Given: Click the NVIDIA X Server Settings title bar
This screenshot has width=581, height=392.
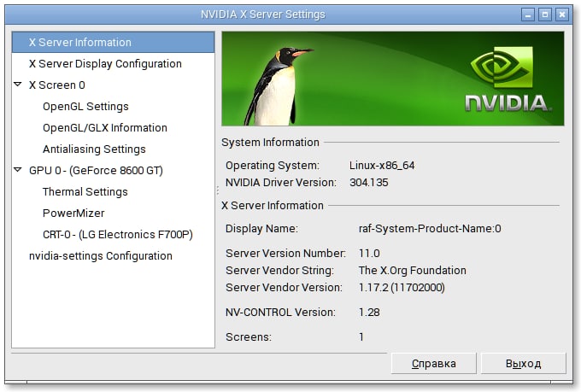Looking at the screenshot, I should tap(263, 15).
